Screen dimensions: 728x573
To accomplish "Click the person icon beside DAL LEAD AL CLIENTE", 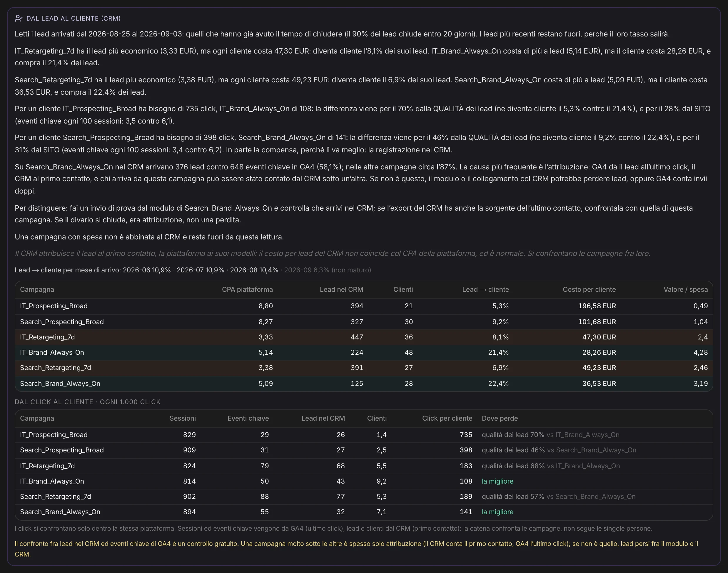I will 19,19.
